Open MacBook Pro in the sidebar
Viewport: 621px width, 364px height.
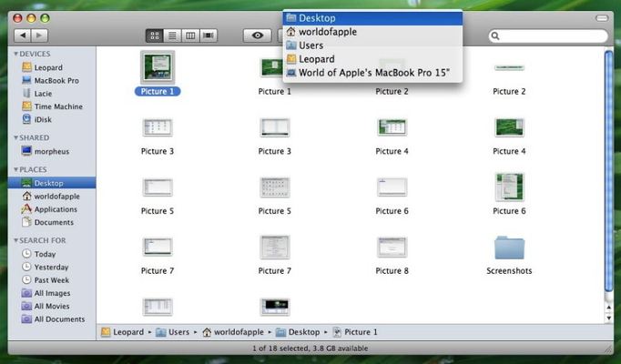pyautogui.click(x=51, y=80)
